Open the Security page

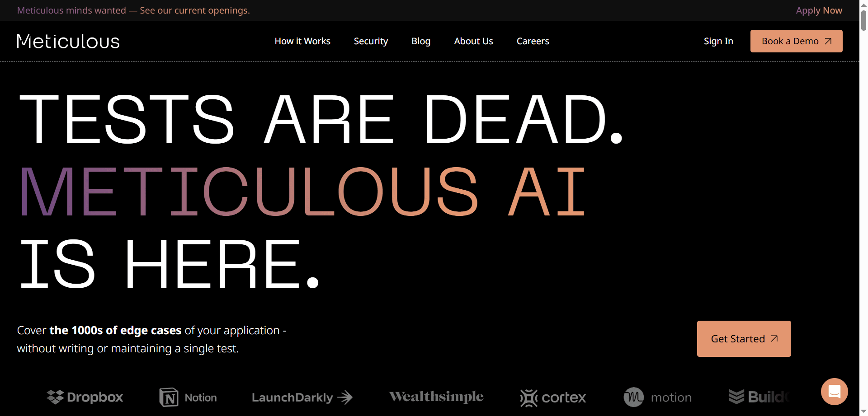tap(371, 41)
